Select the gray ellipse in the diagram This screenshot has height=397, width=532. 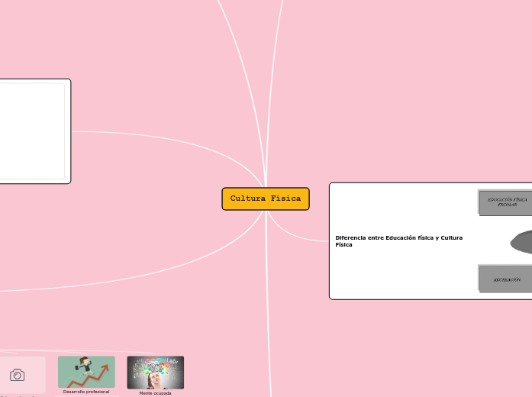(x=523, y=242)
